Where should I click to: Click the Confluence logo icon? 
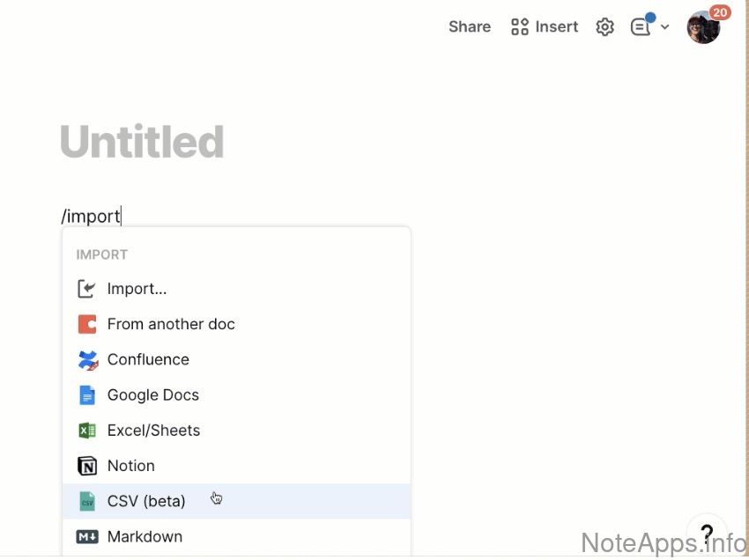86,359
